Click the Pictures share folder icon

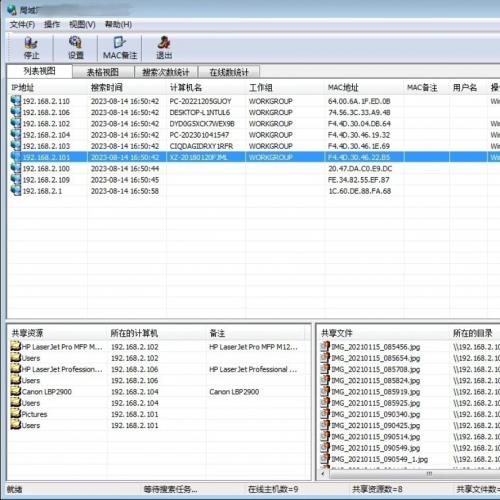click(15, 414)
